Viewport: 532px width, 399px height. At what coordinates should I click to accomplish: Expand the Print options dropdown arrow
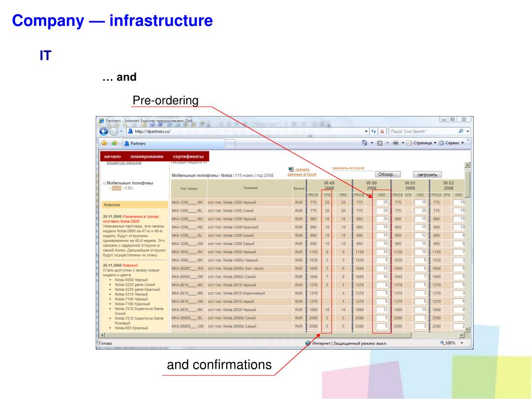pyautogui.click(x=403, y=143)
